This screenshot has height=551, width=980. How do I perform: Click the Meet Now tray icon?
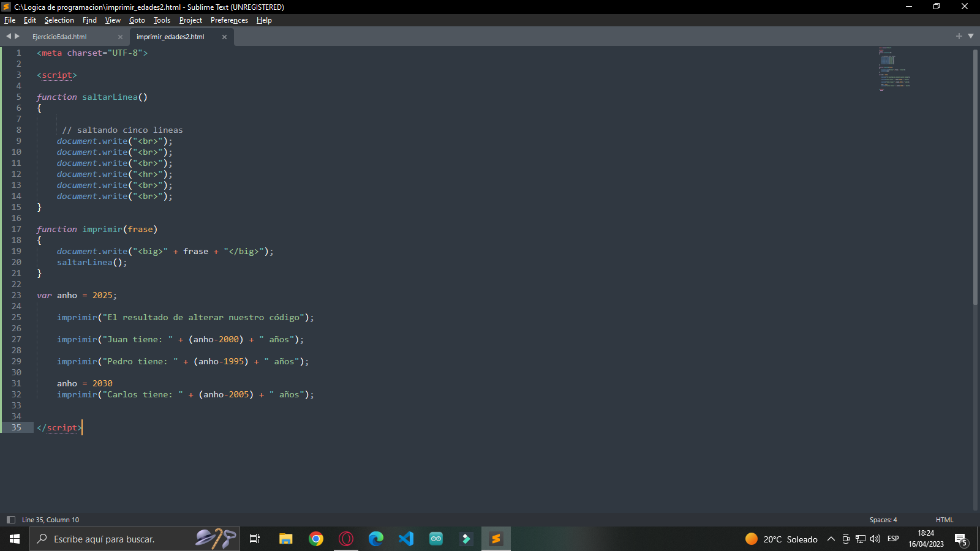[846, 539]
